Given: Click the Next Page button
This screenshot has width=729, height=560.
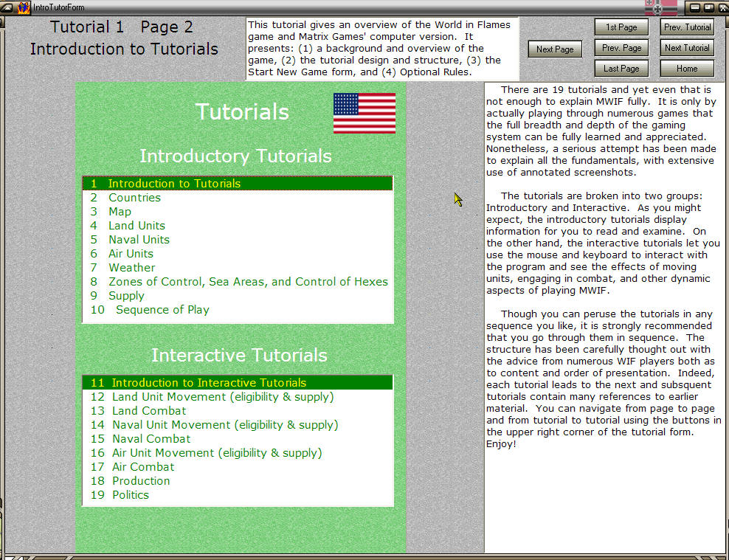Looking at the screenshot, I should [x=554, y=49].
